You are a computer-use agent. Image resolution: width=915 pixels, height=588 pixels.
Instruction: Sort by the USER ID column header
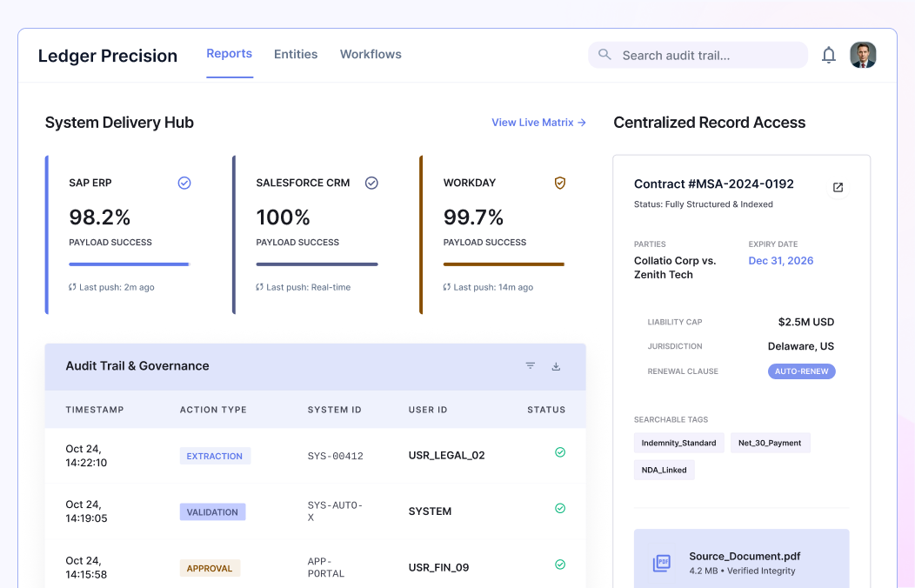(x=428, y=410)
